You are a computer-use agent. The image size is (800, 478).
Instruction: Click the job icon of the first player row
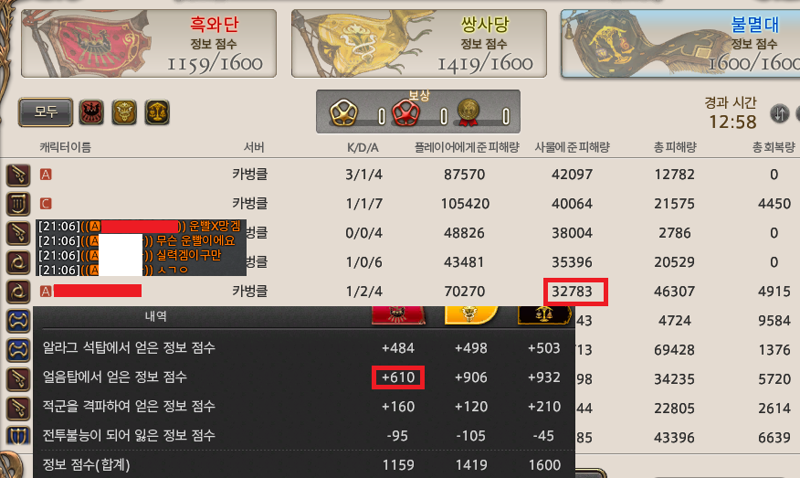(x=18, y=175)
